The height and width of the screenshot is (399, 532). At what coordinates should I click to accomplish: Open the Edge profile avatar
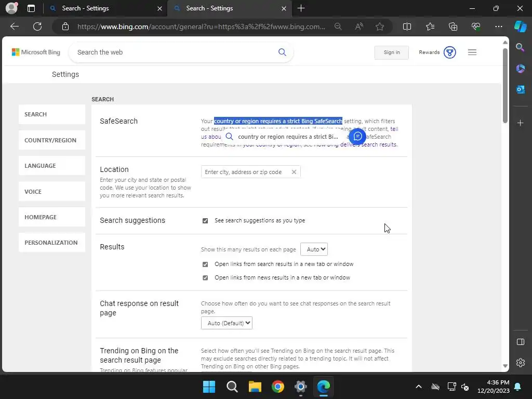tap(11, 8)
